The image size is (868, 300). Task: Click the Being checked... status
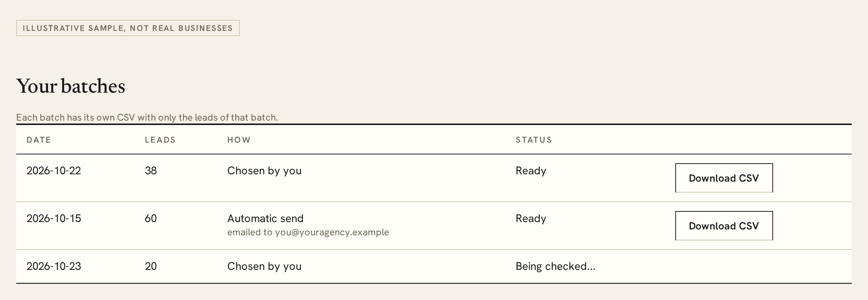tap(555, 266)
